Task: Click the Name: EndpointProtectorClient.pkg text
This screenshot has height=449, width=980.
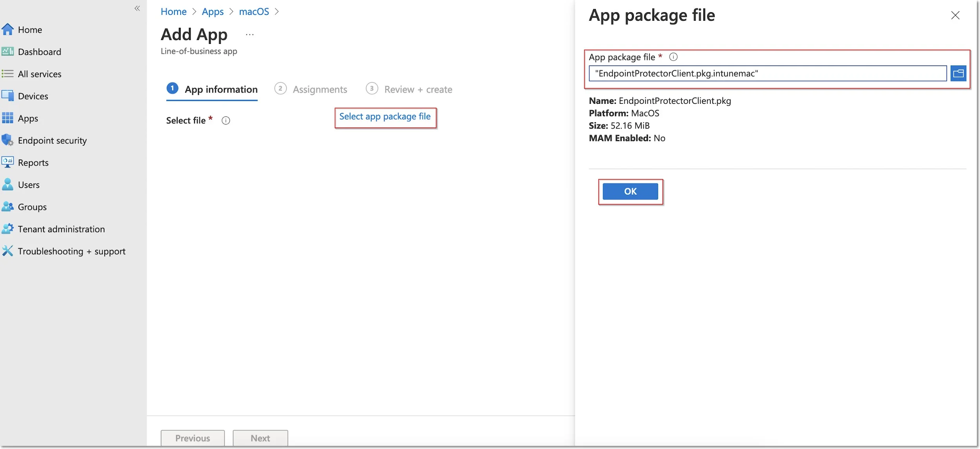Action: 660,101
